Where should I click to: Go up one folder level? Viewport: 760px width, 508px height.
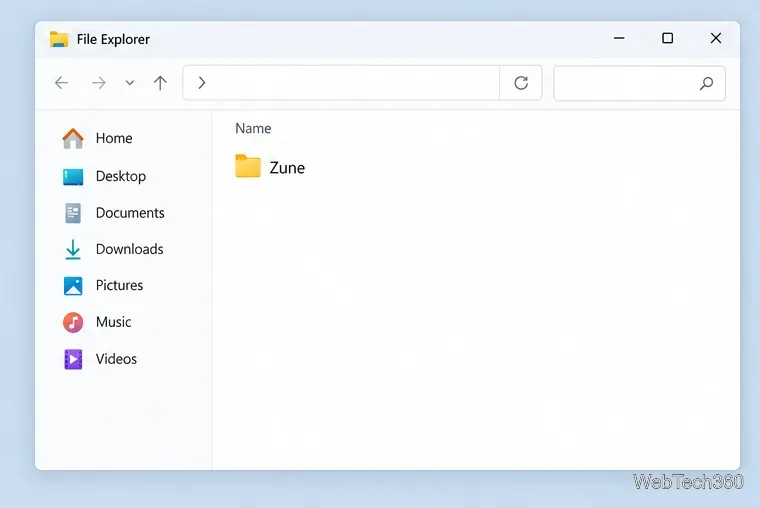[x=160, y=83]
